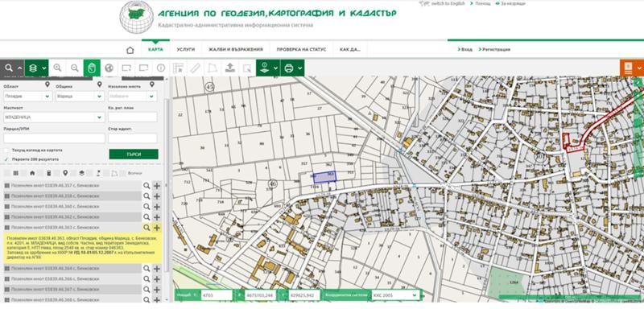
Task: Click the plus icon for parcel 03839.46.362
Action: 157,217
